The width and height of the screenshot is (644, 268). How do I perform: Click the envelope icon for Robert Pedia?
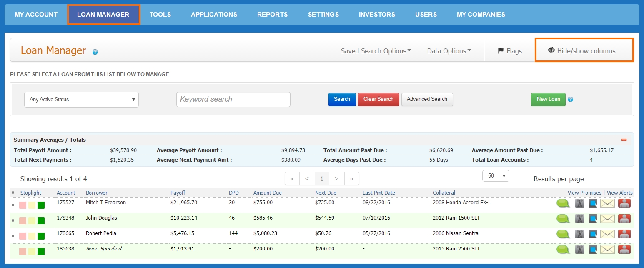tap(608, 234)
